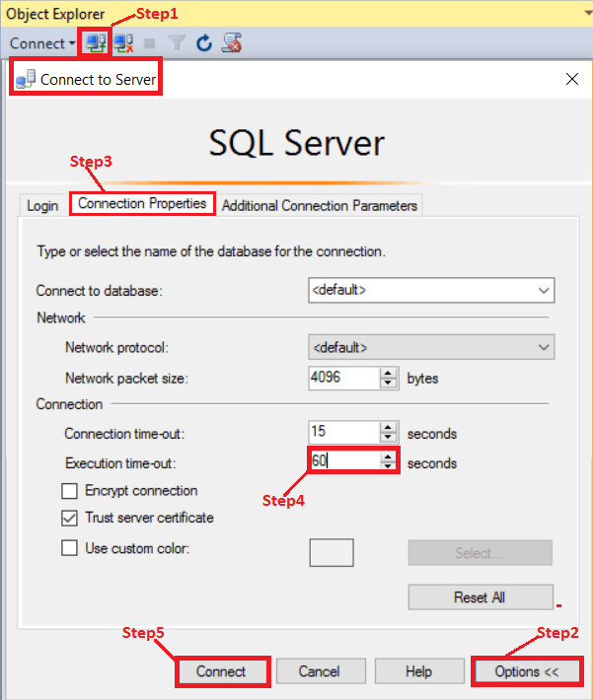Increase the network packet size value
This screenshot has height=700, width=593.
click(388, 374)
